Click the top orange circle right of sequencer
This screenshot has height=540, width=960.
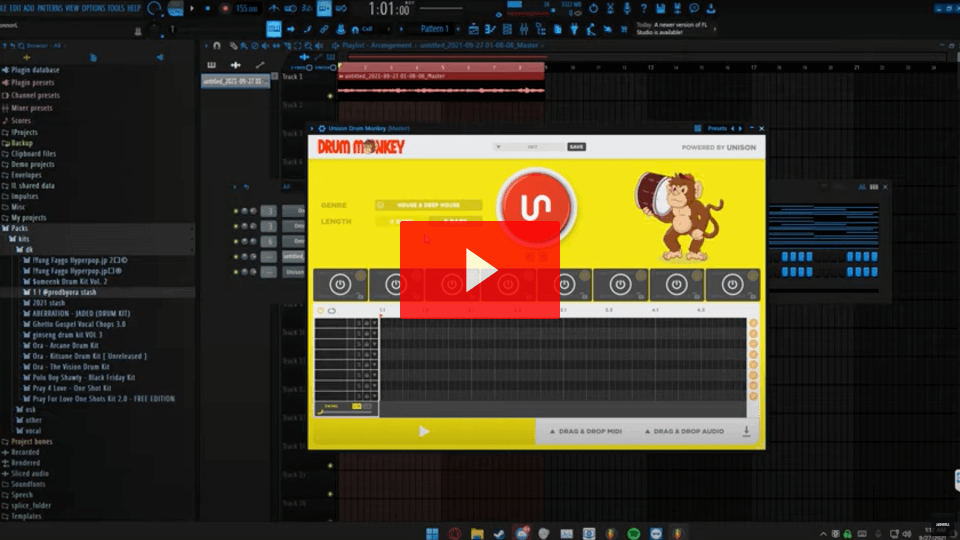[753, 323]
